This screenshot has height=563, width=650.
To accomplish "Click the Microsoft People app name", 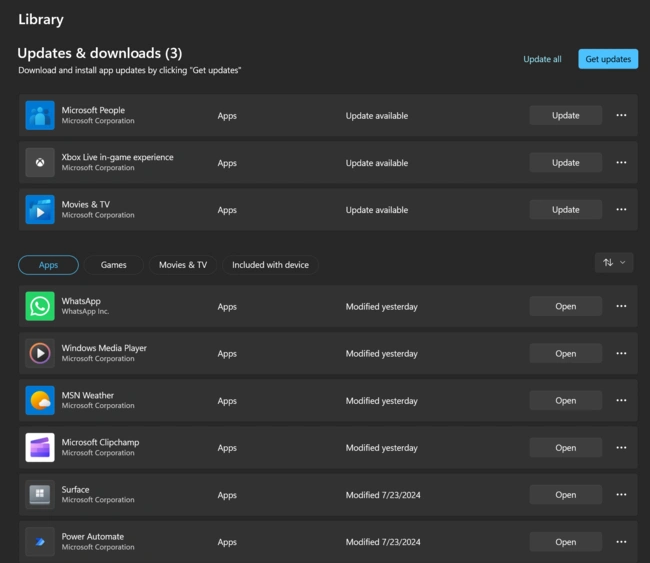I will pyautogui.click(x=93, y=110).
